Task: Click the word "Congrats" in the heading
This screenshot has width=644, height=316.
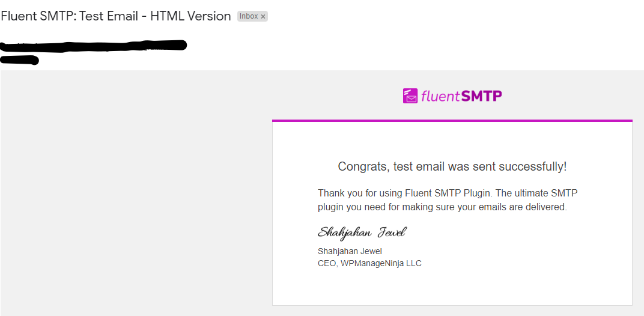Action: click(362, 166)
